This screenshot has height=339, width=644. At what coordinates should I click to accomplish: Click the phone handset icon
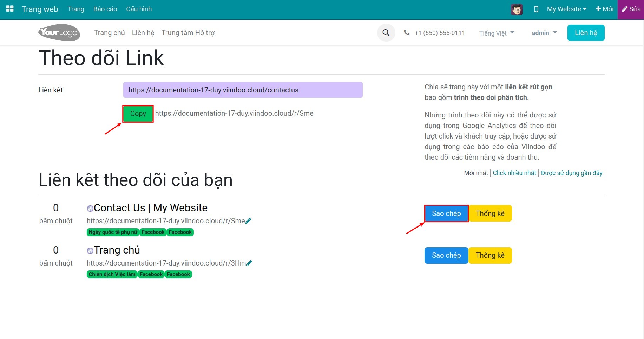(x=407, y=33)
